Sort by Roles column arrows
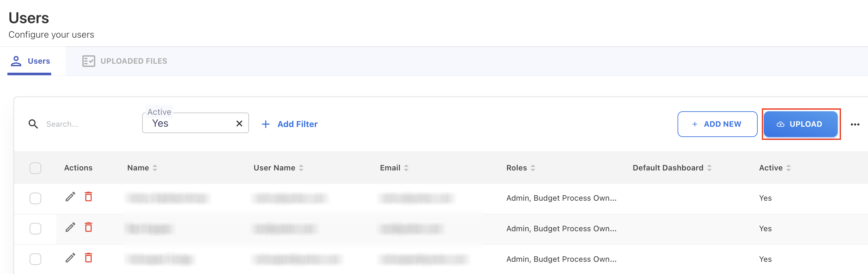 [533, 168]
